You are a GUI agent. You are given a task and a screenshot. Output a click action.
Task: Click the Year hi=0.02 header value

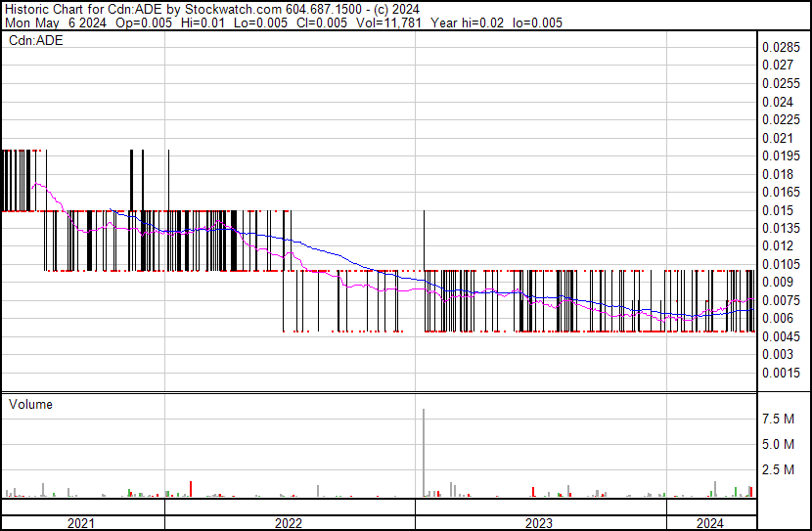pos(467,23)
